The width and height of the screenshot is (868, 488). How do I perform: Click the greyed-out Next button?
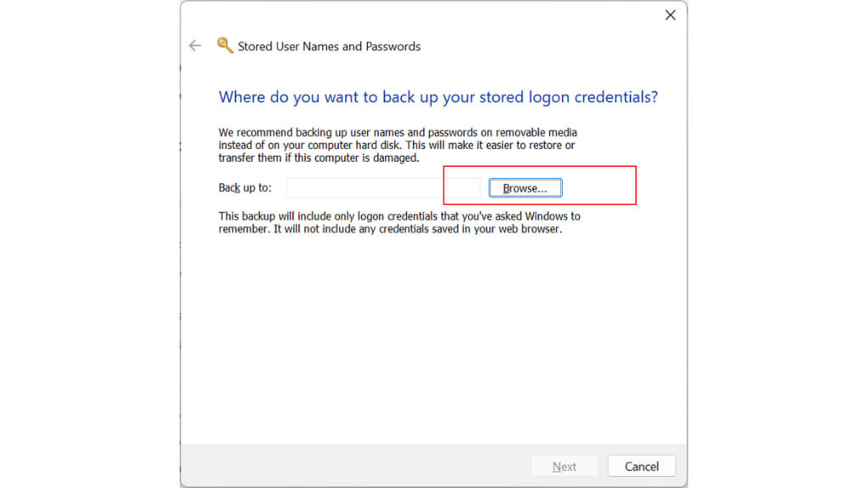[565, 466]
